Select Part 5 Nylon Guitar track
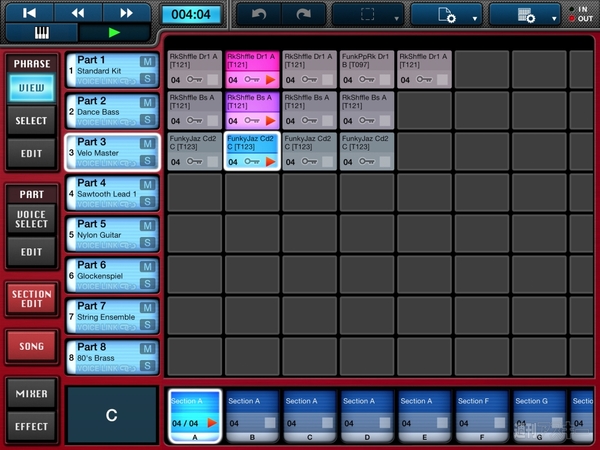Viewport: 600px width, 450px height. point(112,234)
